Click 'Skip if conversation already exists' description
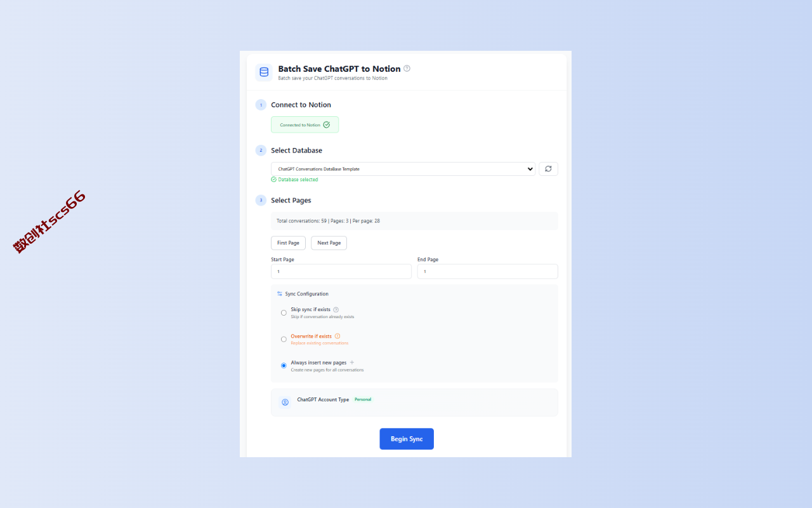This screenshot has width=812, height=508. pyautogui.click(x=322, y=316)
